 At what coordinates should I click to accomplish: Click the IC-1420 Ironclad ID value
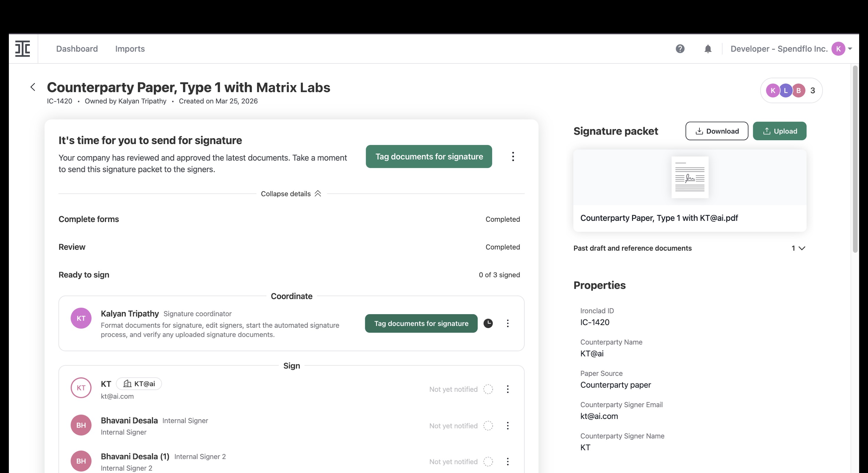click(595, 322)
